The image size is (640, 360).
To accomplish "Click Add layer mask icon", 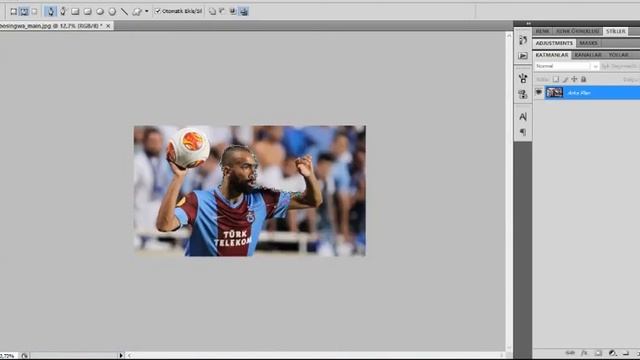I will tap(598, 353).
